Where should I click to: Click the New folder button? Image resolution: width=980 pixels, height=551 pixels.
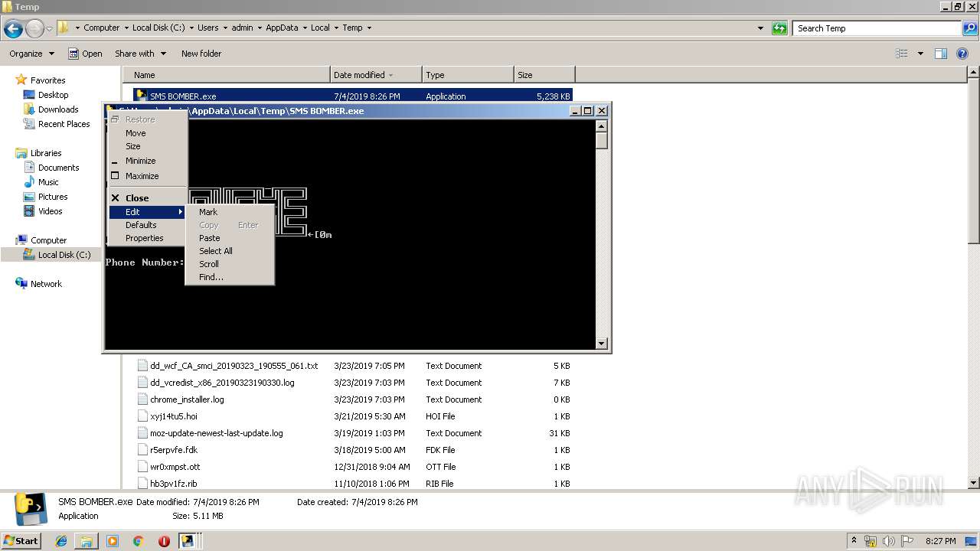click(x=201, y=54)
